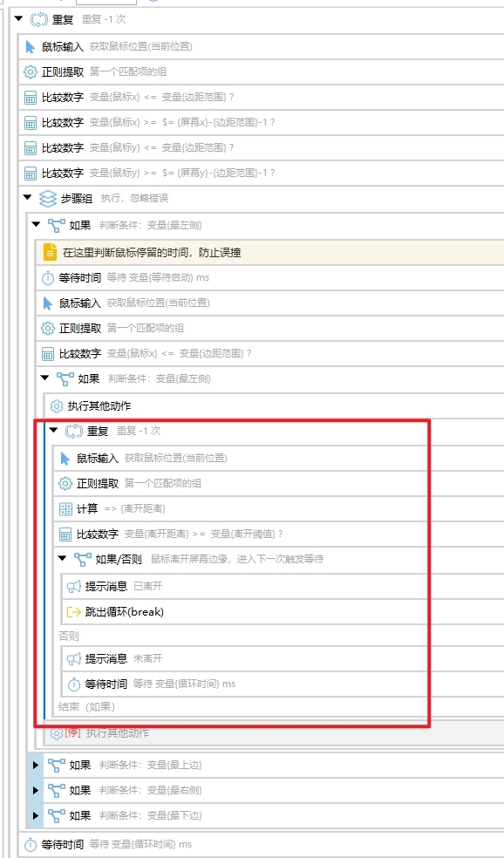This screenshot has width=504, height=858.
Task: Click the loop icon of the nested 重复 step
Action: 74,432
